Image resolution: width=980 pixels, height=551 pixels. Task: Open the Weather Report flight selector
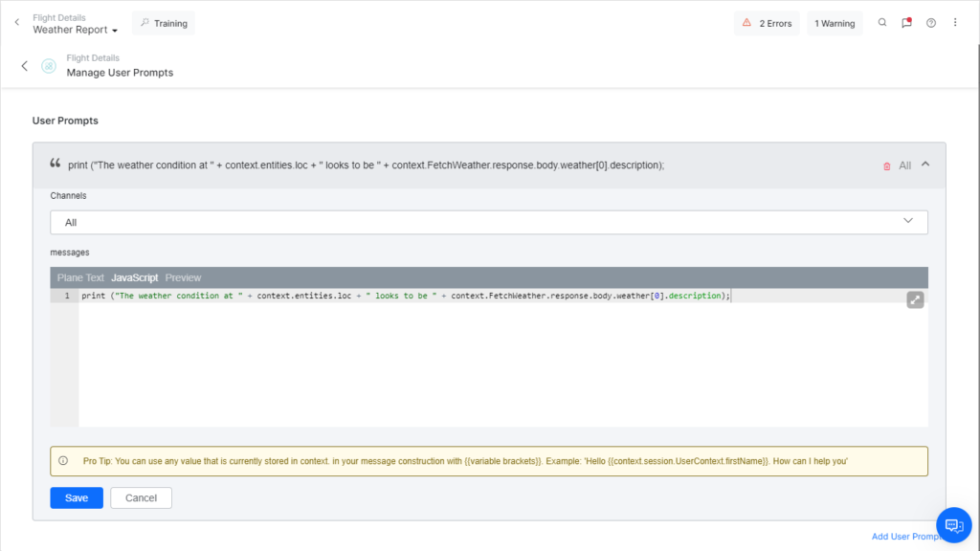pyautogui.click(x=74, y=29)
